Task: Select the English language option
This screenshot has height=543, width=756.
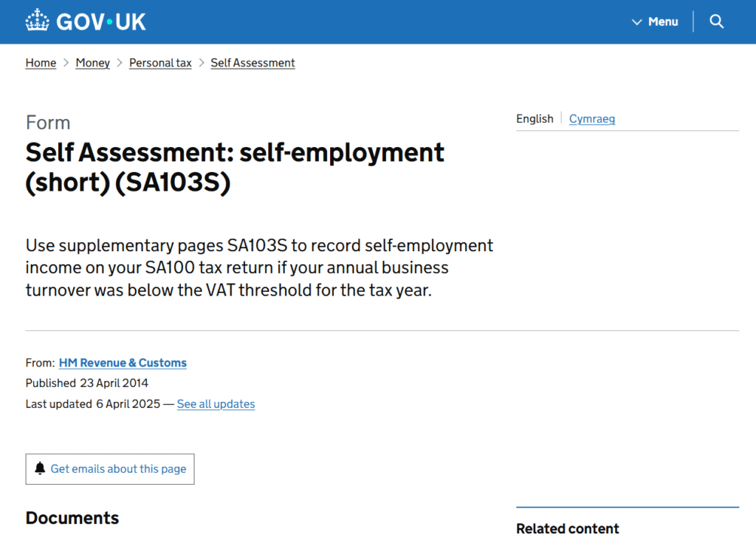Action: [x=535, y=119]
